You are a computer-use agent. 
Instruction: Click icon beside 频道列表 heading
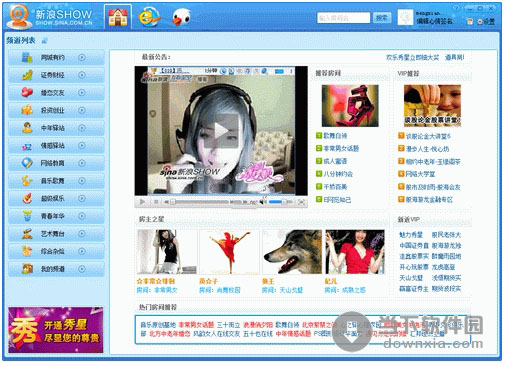coord(45,41)
